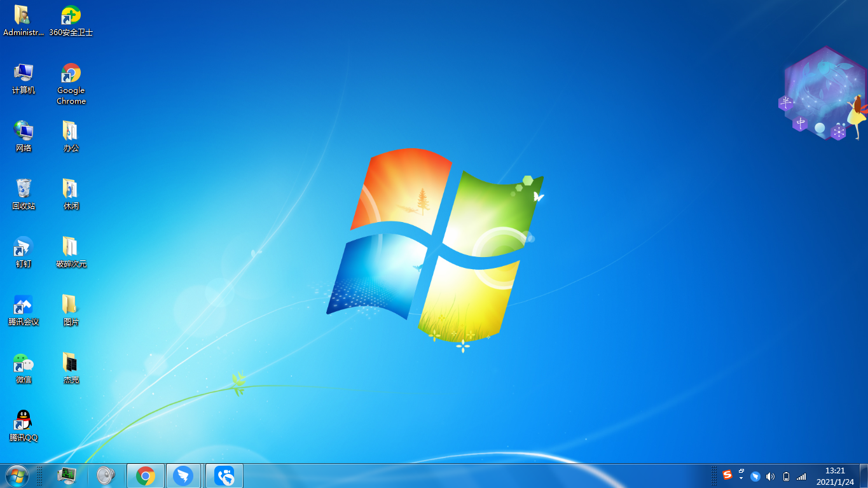Switch to Chrome in the taskbar

pyautogui.click(x=146, y=475)
